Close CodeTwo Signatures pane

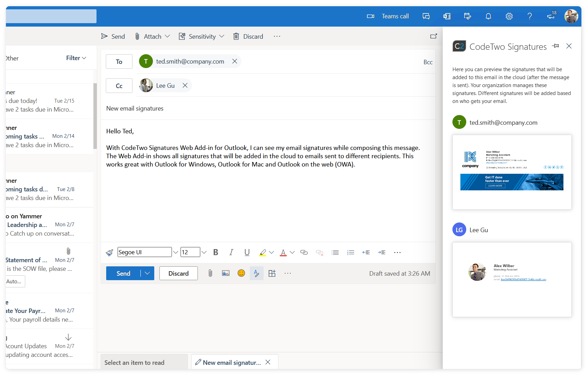point(569,46)
